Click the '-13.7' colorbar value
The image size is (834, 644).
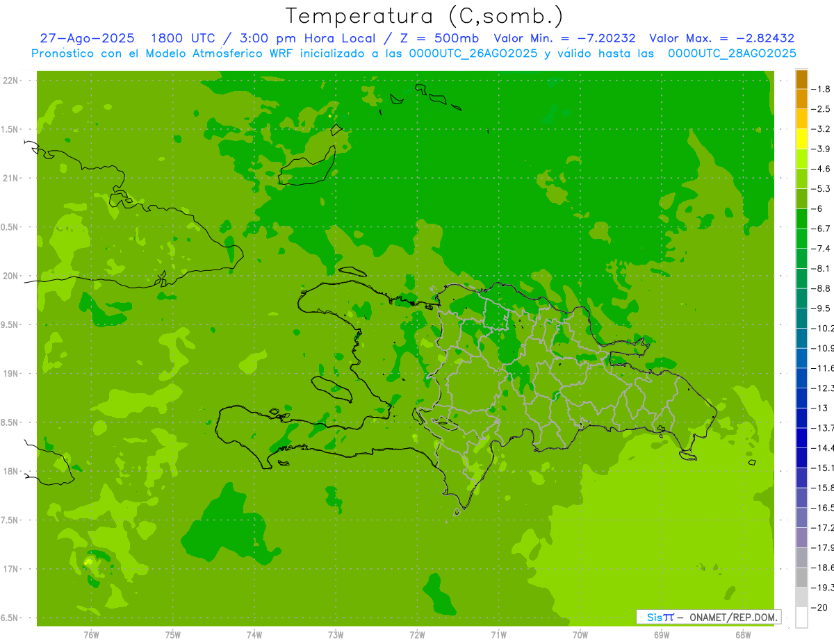pyautogui.click(x=823, y=428)
